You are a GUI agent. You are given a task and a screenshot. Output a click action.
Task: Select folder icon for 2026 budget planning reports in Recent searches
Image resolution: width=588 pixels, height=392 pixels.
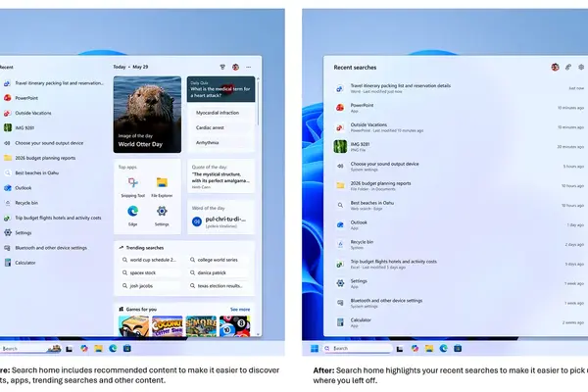click(340, 185)
